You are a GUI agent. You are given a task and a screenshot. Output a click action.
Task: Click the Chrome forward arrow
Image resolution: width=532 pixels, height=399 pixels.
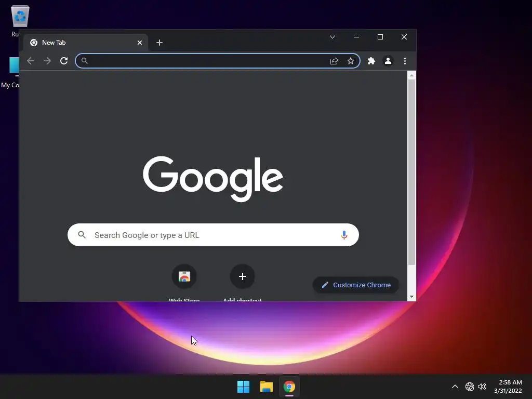pyautogui.click(x=47, y=61)
